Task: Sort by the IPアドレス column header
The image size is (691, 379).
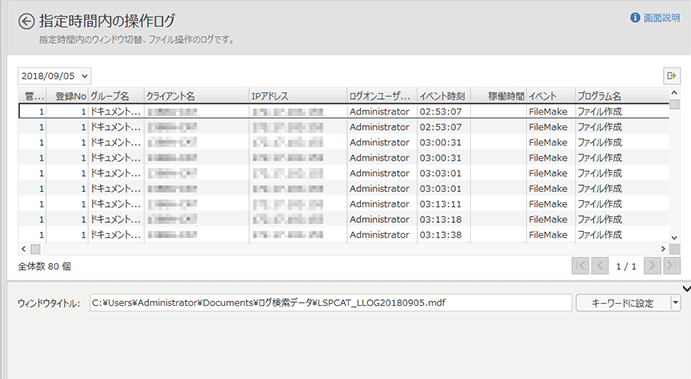Action: click(298, 96)
